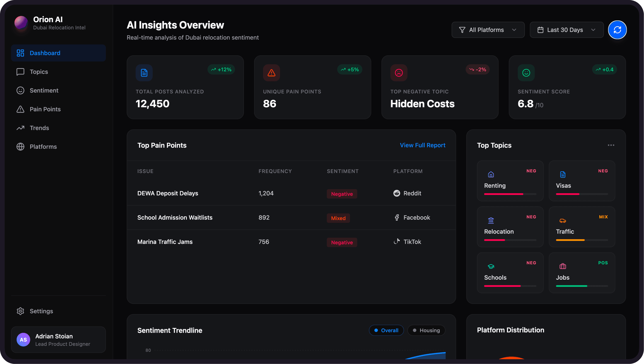Click the Settings gear in the sidebar
The width and height of the screenshot is (644, 364).
[x=20, y=311]
